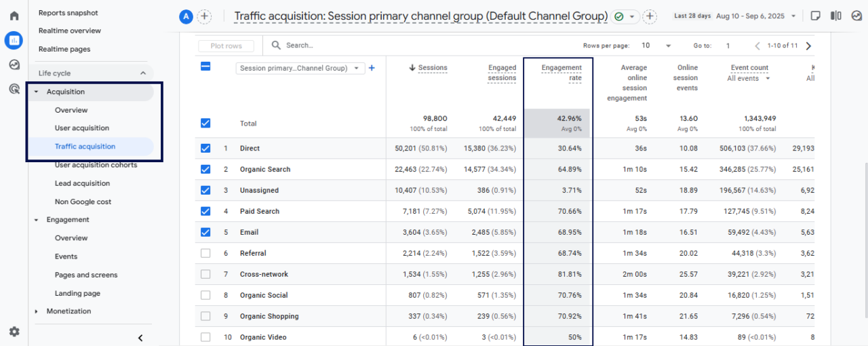
Task: Click the Go to page number field
Action: [x=728, y=45]
